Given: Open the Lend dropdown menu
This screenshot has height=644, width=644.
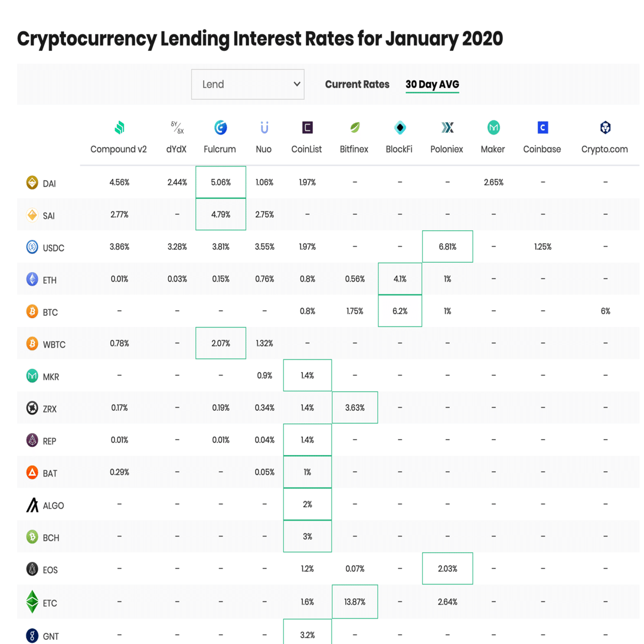Looking at the screenshot, I should (247, 84).
